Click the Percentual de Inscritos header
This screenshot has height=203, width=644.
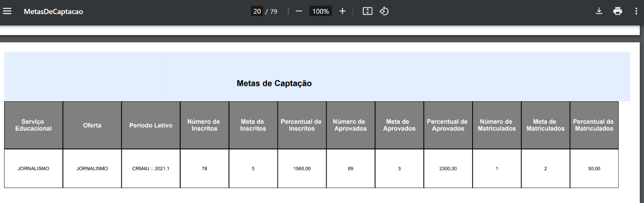[x=302, y=125]
